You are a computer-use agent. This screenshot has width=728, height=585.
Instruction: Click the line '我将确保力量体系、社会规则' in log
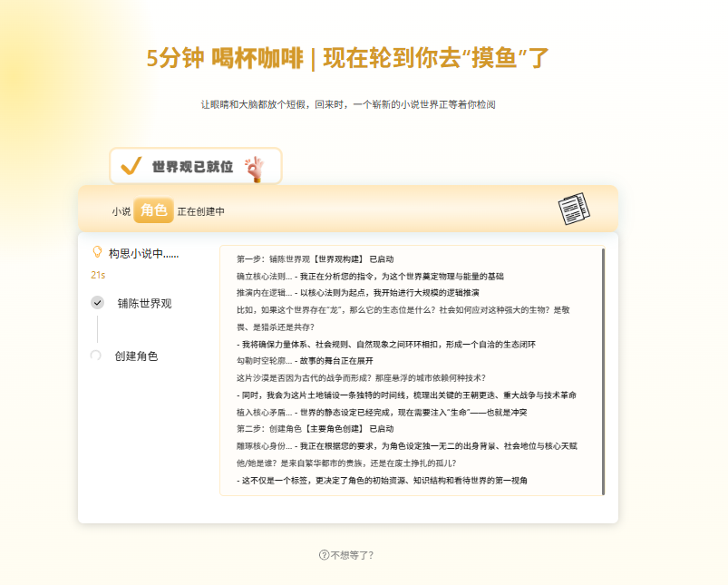coord(386,345)
